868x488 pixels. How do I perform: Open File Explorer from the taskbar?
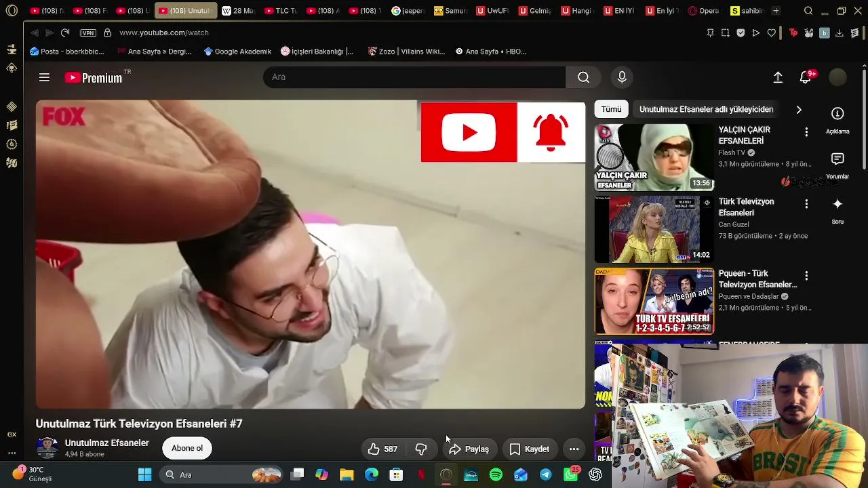tap(347, 474)
